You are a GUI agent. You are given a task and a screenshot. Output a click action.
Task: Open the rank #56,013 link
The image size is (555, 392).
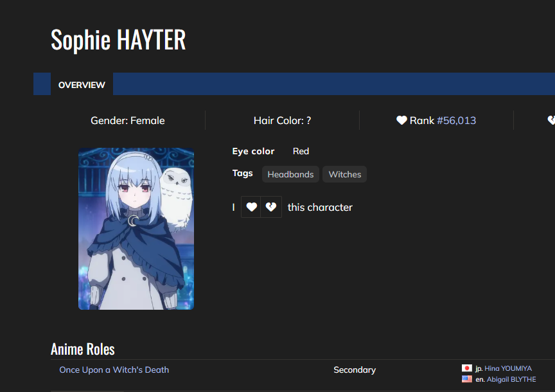(x=456, y=120)
